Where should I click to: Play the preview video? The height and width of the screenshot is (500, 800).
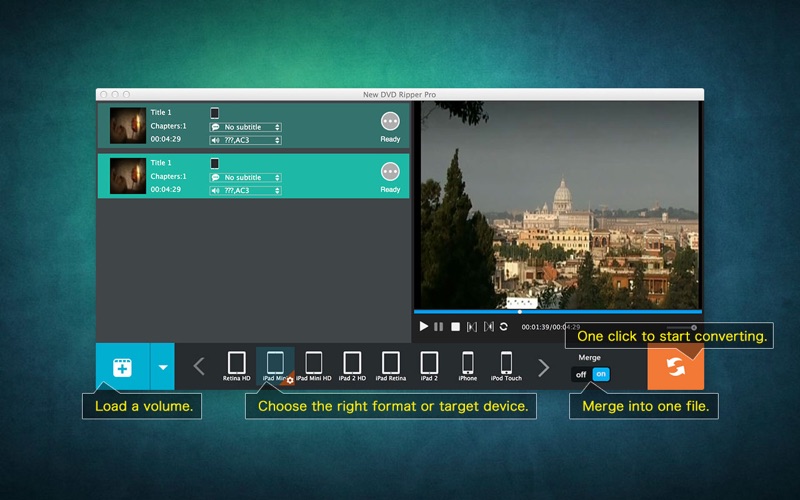(x=423, y=326)
